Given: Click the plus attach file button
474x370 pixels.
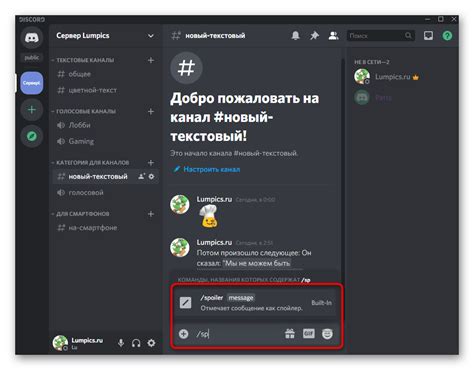Looking at the screenshot, I should tap(184, 334).
